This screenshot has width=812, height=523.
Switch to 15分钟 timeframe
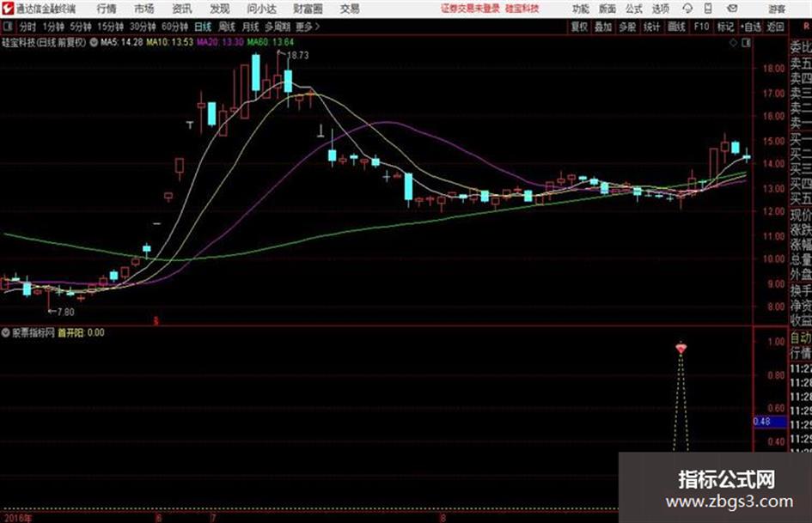tap(110, 27)
